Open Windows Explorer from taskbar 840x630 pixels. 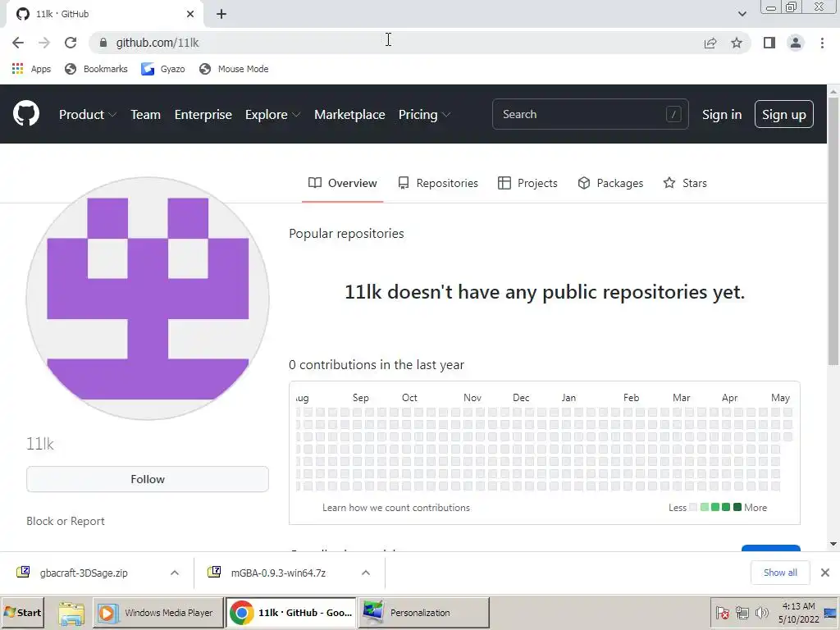[71, 613]
